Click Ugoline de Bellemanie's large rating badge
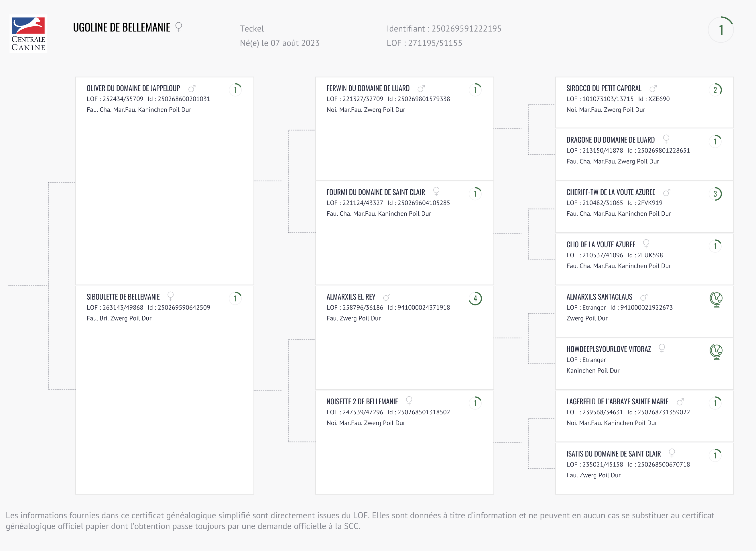 721,30
